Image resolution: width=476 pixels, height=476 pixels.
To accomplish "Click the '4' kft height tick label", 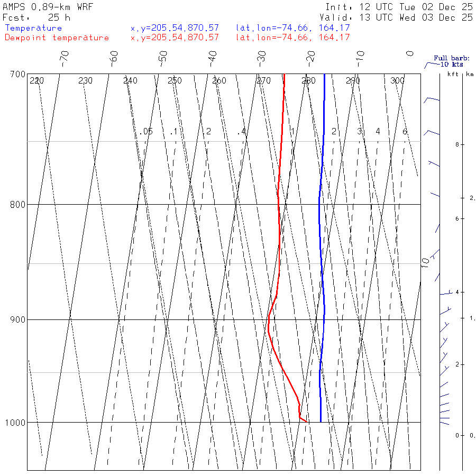I will pos(457,292).
